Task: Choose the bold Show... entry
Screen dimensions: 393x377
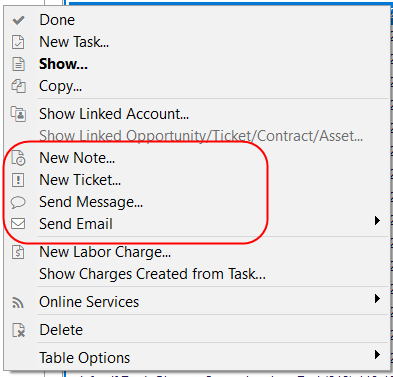Action: tap(63, 64)
